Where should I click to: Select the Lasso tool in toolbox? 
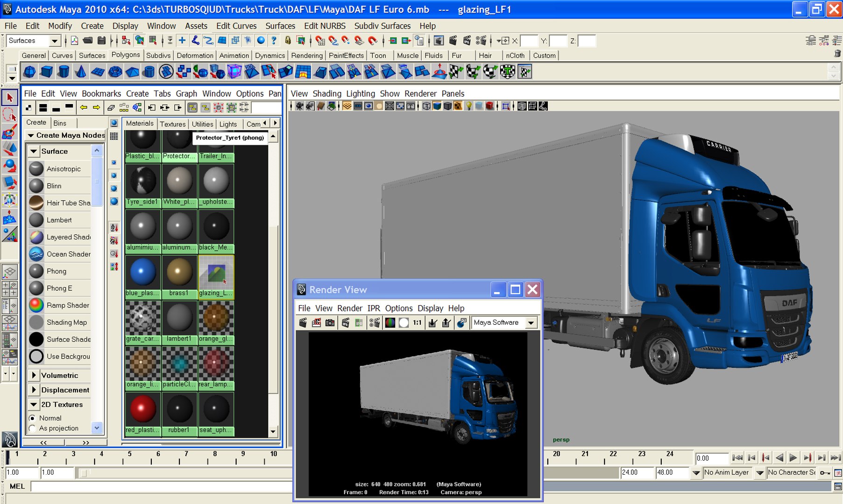click(10, 115)
